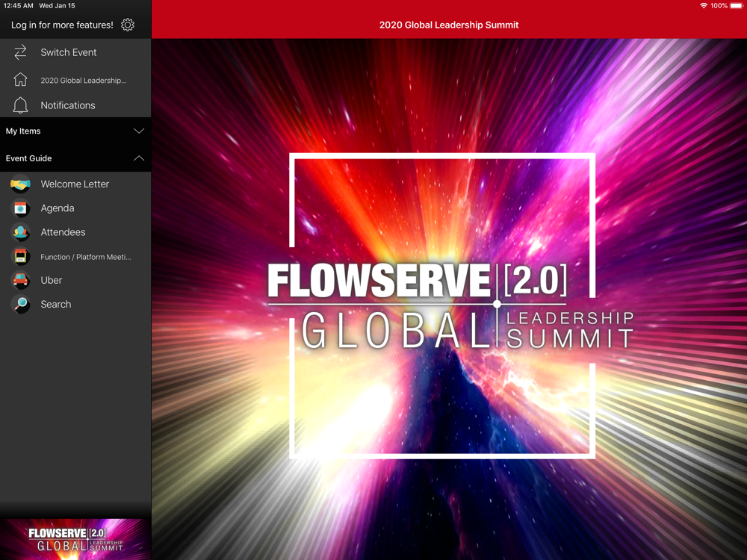
Task: Open settings via the gear icon
Action: tap(128, 25)
